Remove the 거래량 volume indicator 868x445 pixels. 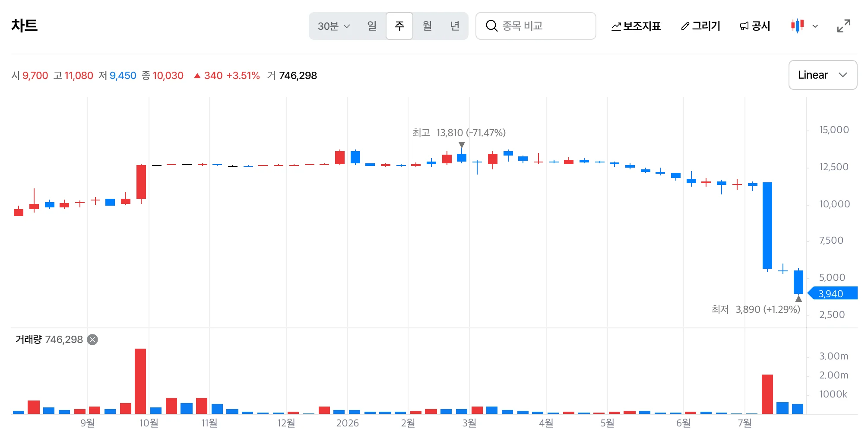point(92,340)
